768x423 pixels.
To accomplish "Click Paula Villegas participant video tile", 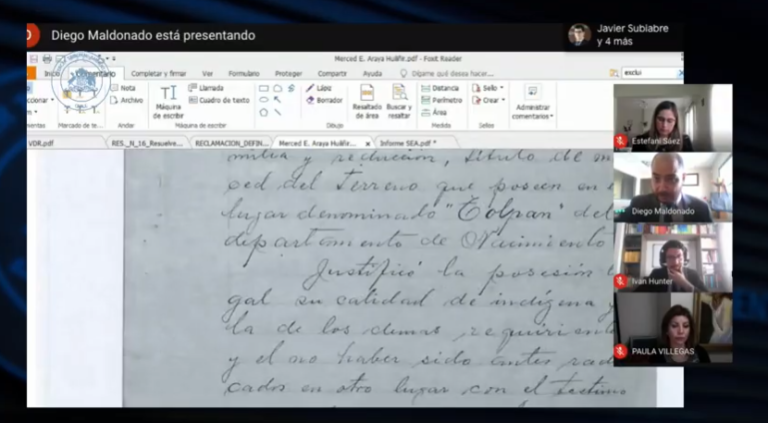I will pyautogui.click(x=672, y=328).
